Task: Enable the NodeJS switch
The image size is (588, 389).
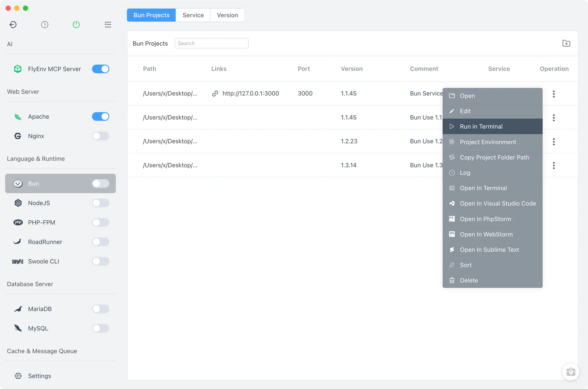Action: [100, 203]
